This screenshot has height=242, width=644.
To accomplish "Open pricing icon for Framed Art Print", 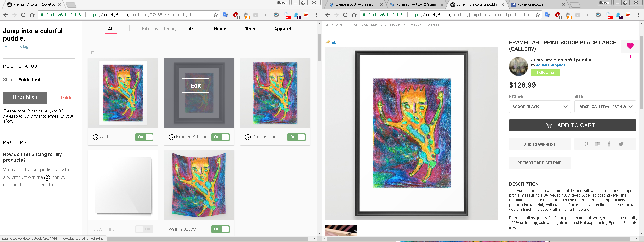I will coord(172,137).
